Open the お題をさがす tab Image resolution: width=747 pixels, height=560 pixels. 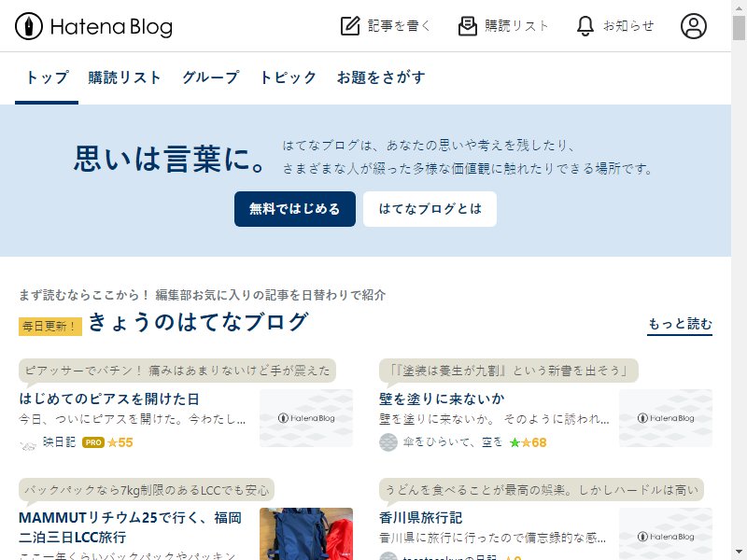pos(381,77)
